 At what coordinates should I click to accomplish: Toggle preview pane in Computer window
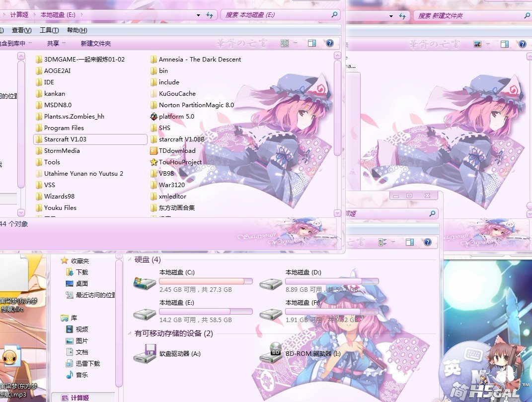tap(410, 242)
